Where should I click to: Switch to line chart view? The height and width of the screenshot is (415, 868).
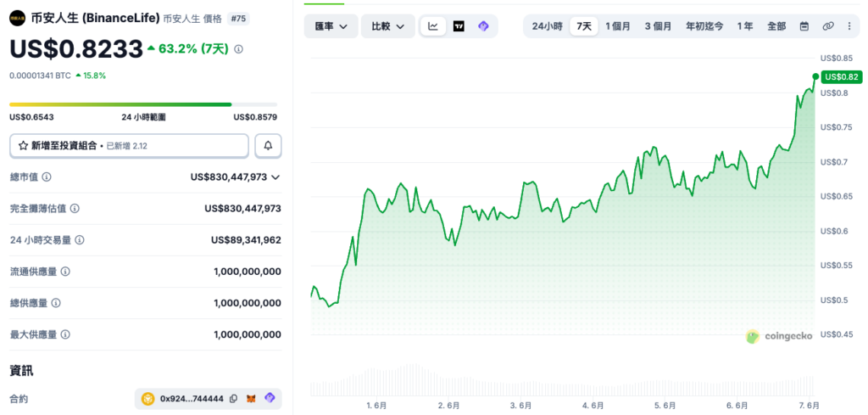point(433,26)
